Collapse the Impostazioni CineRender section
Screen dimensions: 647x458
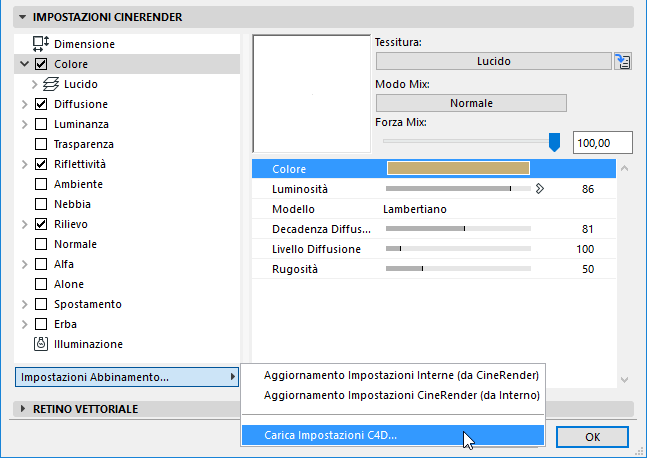[x=22, y=17]
